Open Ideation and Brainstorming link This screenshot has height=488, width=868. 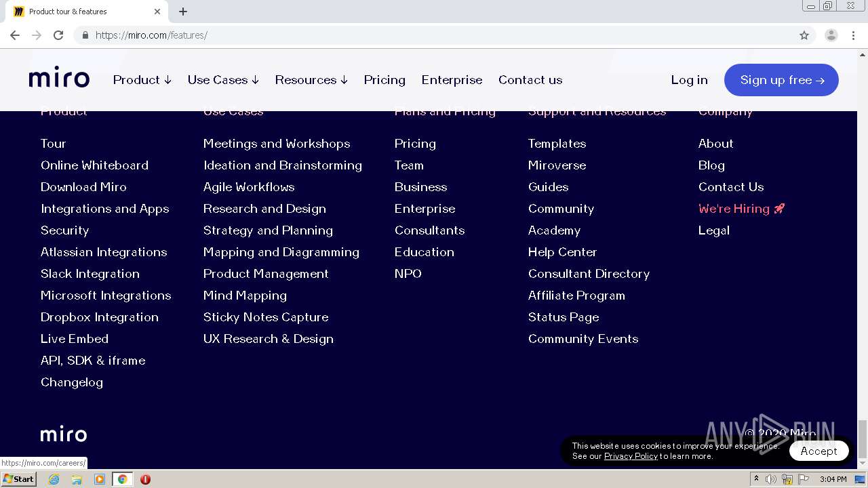click(283, 165)
